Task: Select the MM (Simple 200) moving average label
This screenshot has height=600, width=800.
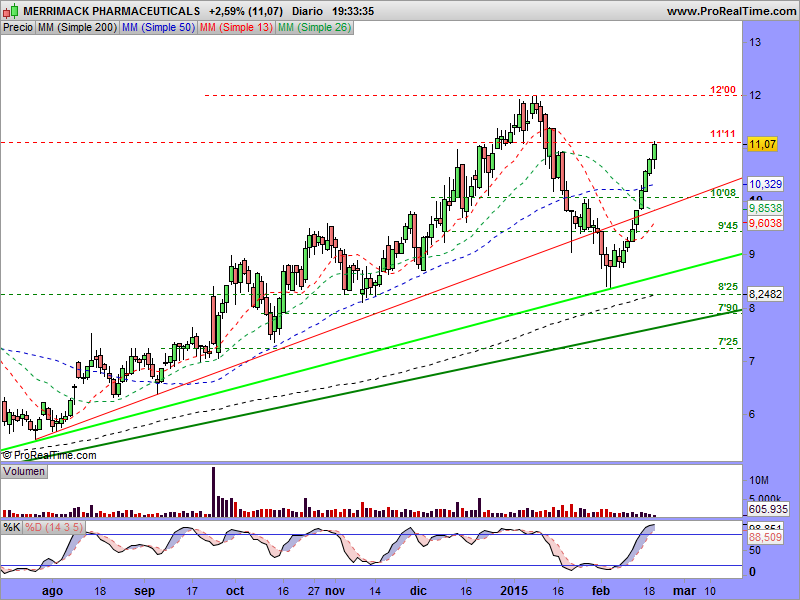Action: coord(77,28)
